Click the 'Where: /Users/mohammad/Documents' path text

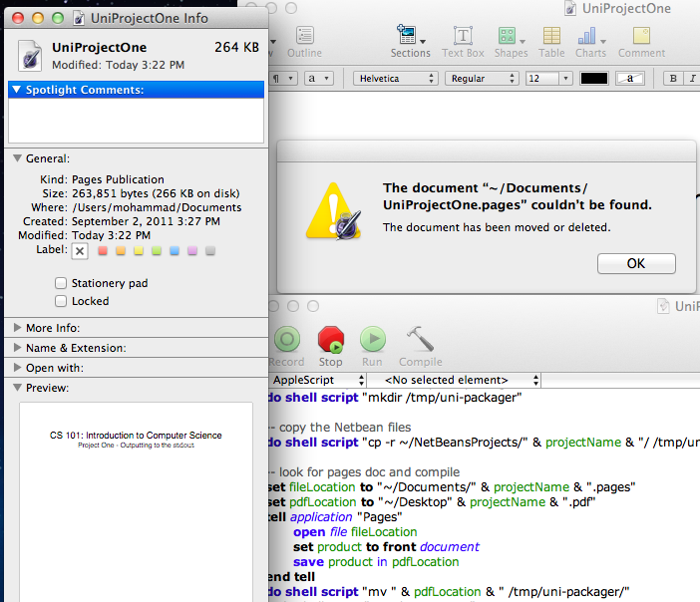click(x=137, y=207)
